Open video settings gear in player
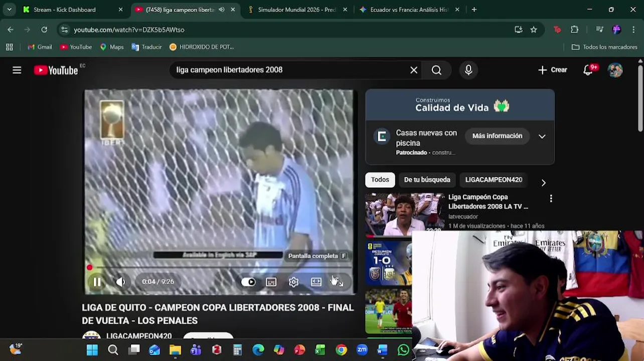 [x=293, y=282]
